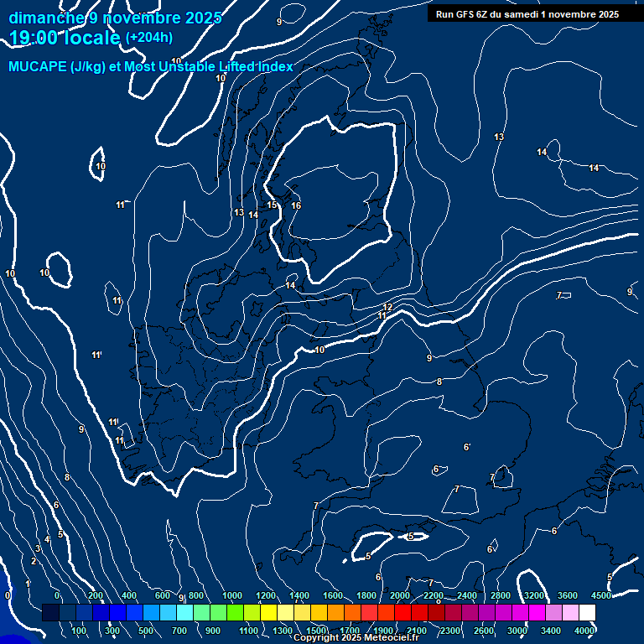
Task: Open the Copyright 2025 Meteociel.fr link
Action: point(356,638)
